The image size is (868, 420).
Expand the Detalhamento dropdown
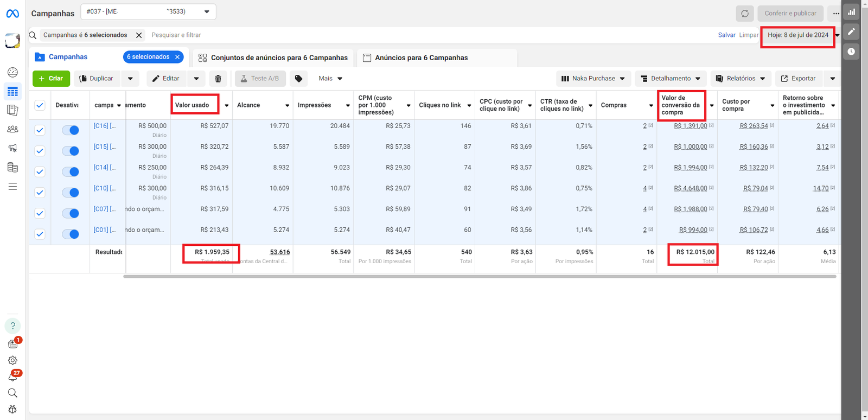[x=671, y=79]
